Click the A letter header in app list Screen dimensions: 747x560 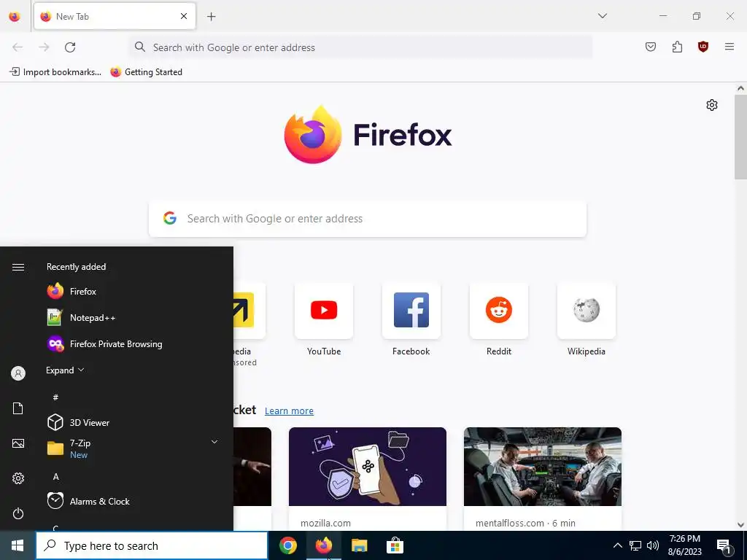55,477
